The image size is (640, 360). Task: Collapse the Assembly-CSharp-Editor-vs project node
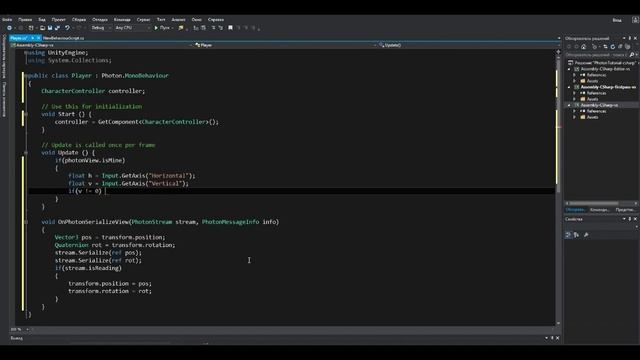pos(569,69)
